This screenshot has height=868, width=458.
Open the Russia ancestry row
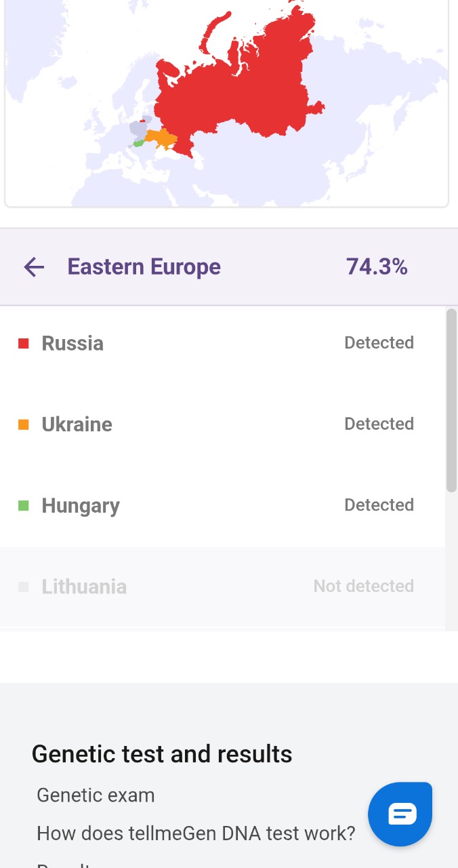[x=222, y=343]
